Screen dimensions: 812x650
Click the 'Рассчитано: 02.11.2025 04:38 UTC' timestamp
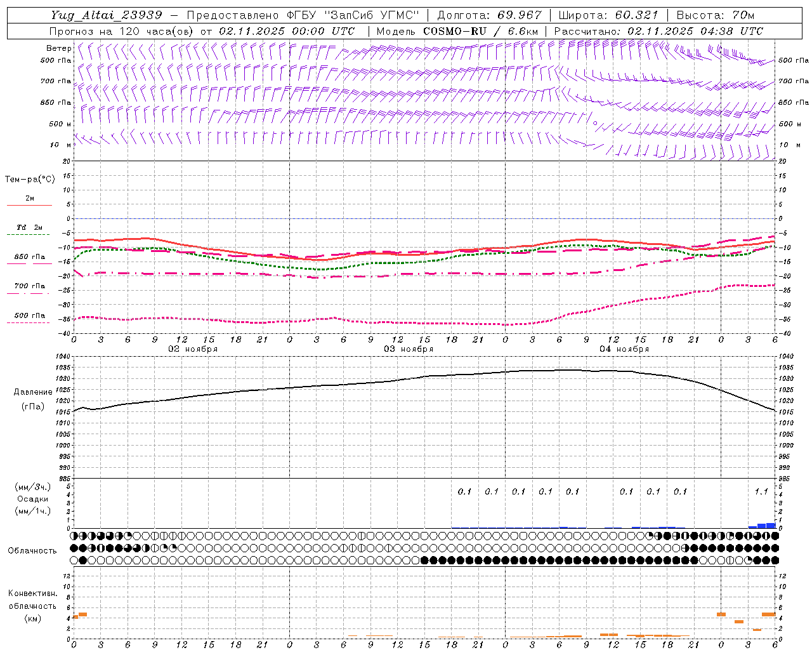point(658,31)
